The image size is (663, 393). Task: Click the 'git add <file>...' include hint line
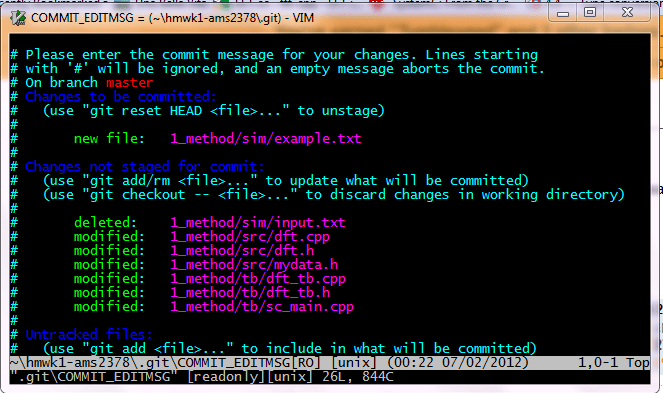(x=290, y=349)
